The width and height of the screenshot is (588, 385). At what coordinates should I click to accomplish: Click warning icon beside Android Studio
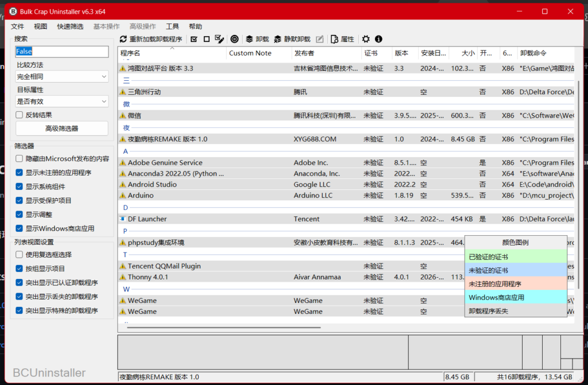click(123, 184)
